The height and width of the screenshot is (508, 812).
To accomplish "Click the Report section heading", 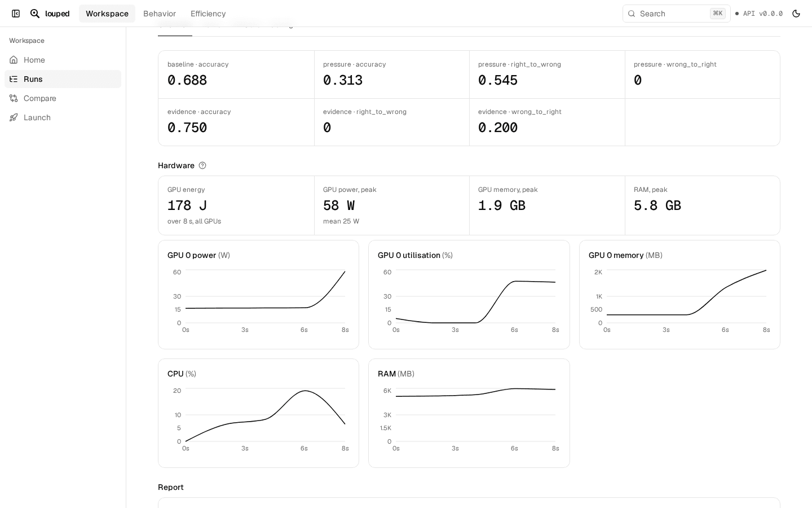I will tap(171, 487).
